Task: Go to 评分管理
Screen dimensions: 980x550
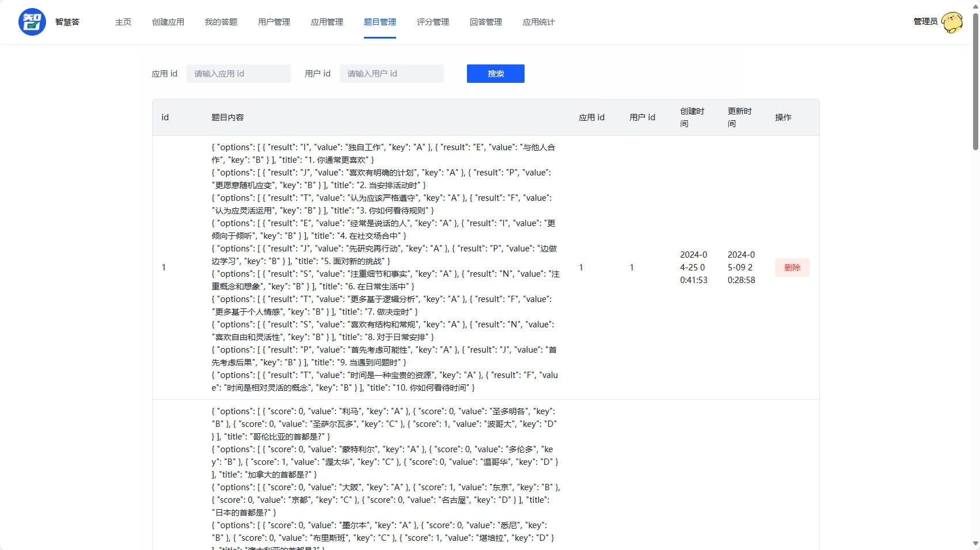Action: pos(432,22)
